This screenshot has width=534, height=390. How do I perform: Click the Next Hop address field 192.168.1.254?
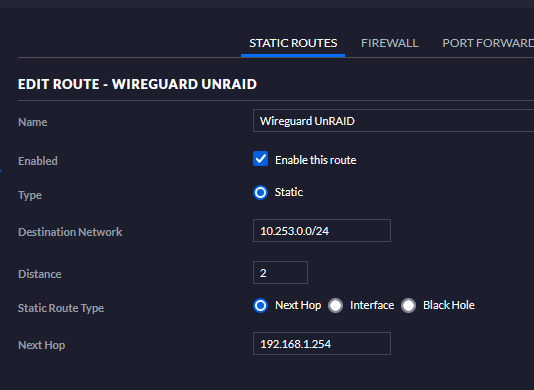[322, 343]
